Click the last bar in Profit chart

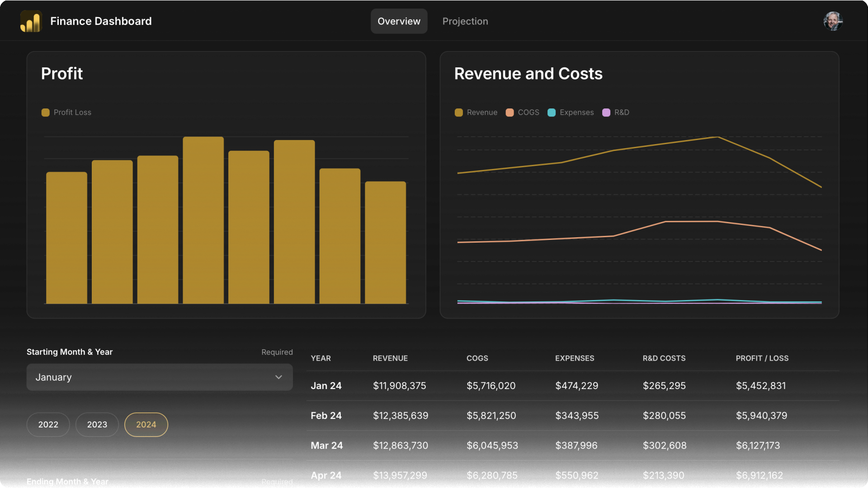tap(385, 243)
